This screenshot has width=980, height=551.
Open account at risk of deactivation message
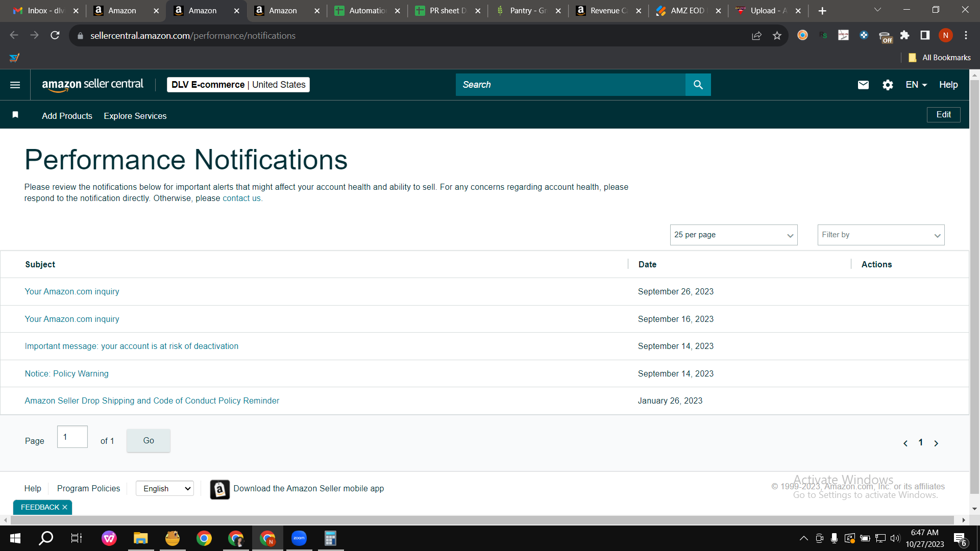pyautogui.click(x=131, y=346)
